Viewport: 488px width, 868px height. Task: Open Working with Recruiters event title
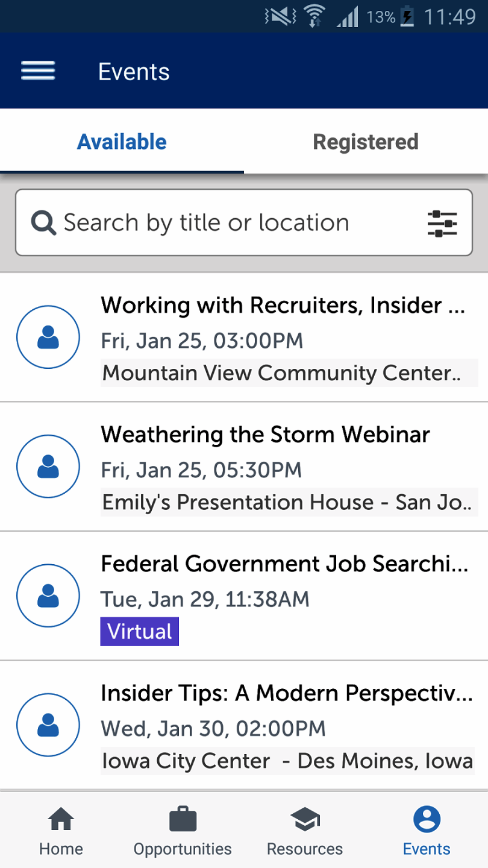point(283,306)
